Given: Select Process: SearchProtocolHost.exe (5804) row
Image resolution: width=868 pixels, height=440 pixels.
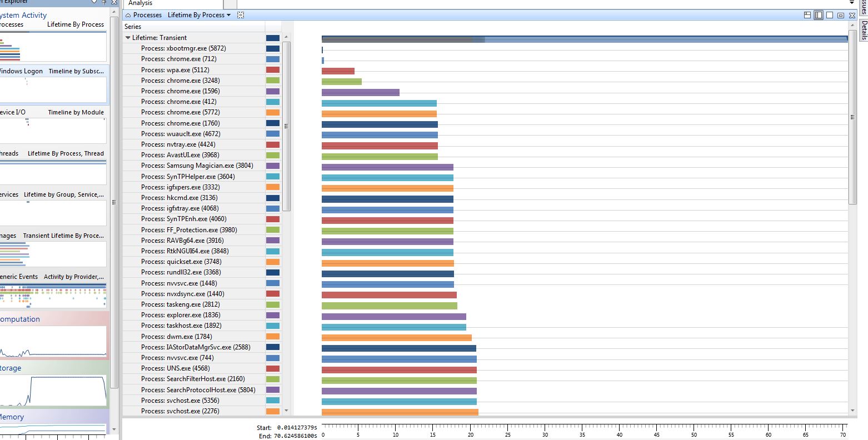Looking at the screenshot, I should click(194, 390).
